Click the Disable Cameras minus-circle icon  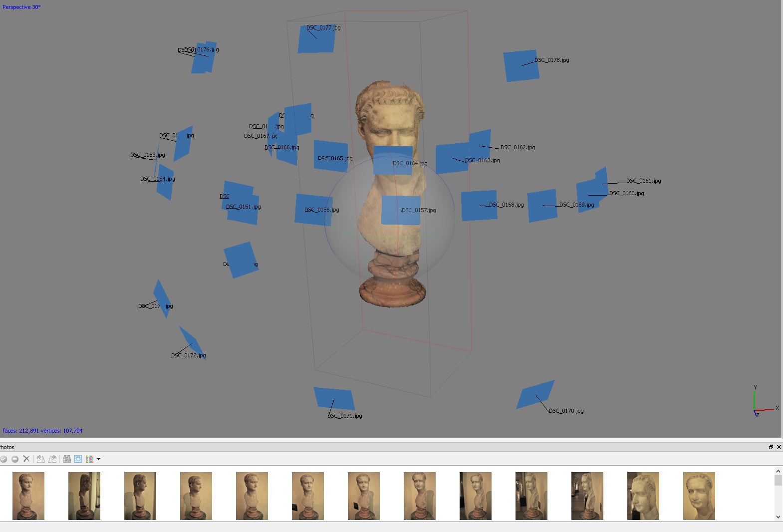point(15,459)
